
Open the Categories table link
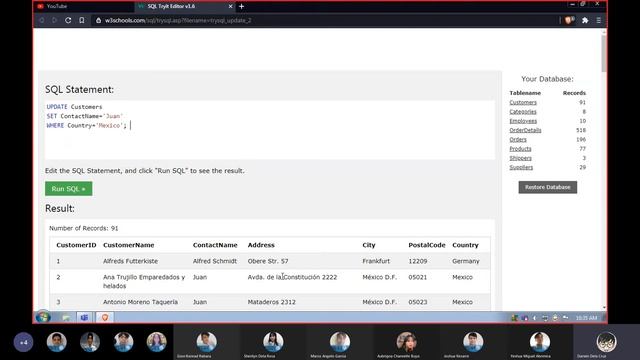click(523, 111)
